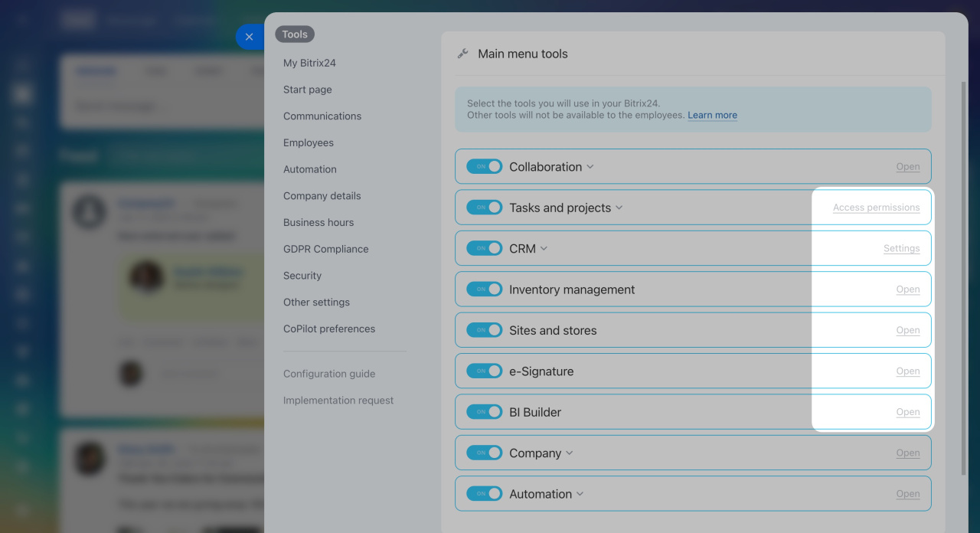This screenshot has height=533, width=980.
Task: Go to the Start page settings
Action: (x=308, y=90)
